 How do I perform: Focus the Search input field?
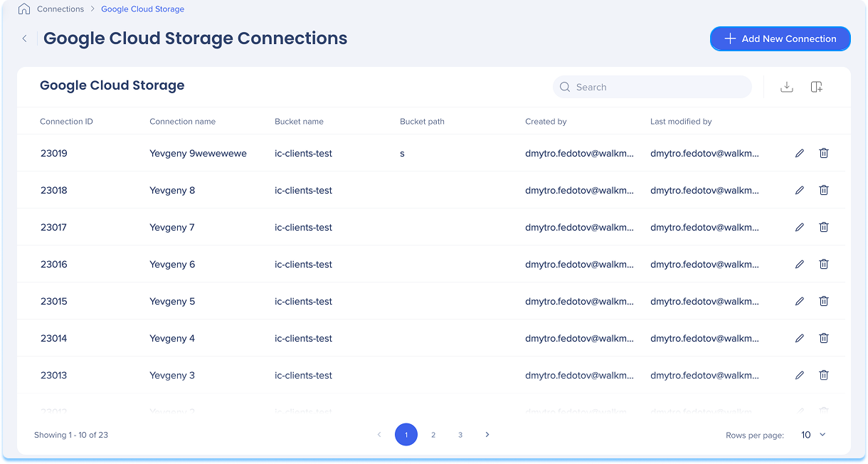click(x=652, y=87)
